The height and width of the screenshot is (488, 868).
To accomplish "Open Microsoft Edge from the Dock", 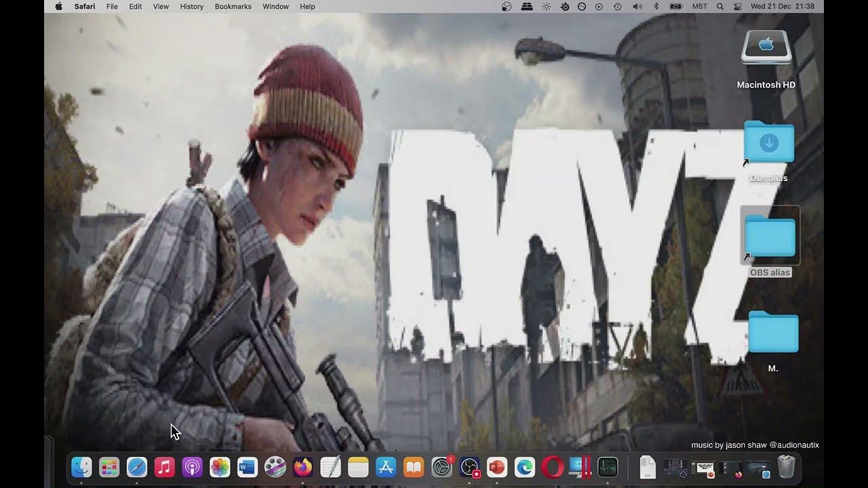I will tap(525, 467).
